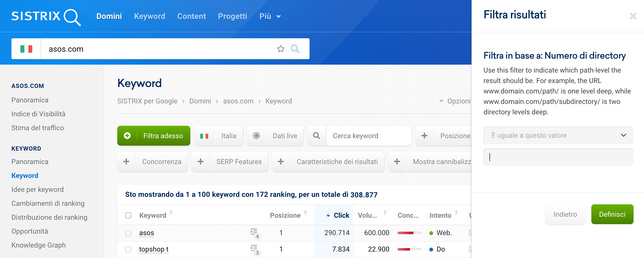Click the plus icon next to Concorrenza

[x=126, y=162]
